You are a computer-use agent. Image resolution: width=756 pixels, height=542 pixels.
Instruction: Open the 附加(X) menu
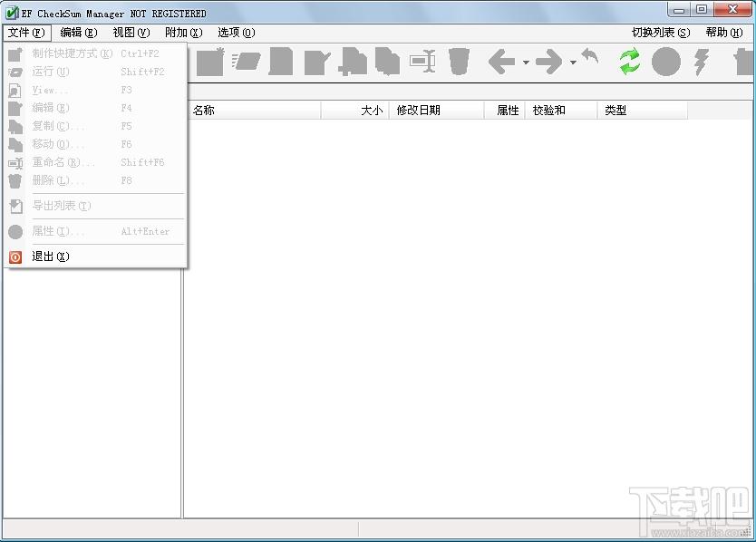coord(184,33)
